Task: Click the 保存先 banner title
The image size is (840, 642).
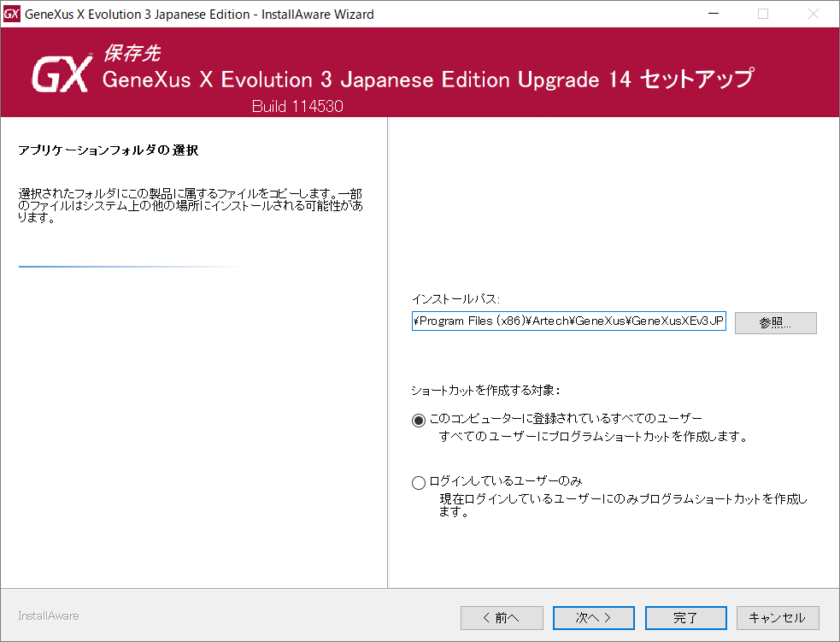Action: [132, 53]
